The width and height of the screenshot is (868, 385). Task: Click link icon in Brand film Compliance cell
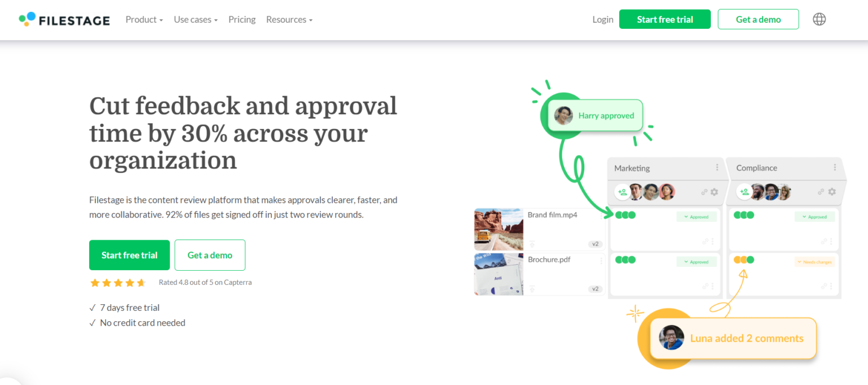click(824, 241)
